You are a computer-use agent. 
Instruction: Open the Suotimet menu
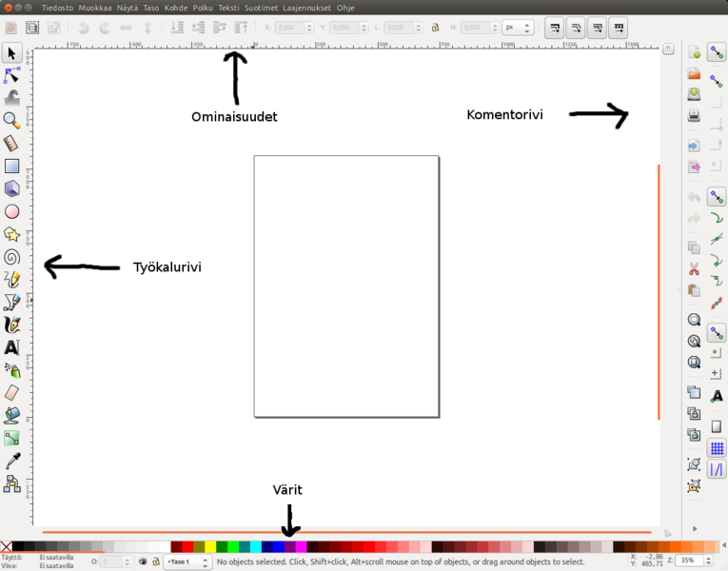pyautogui.click(x=260, y=8)
